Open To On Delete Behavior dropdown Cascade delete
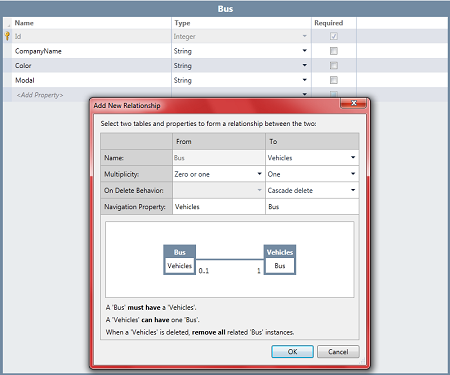 pyautogui.click(x=353, y=190)
